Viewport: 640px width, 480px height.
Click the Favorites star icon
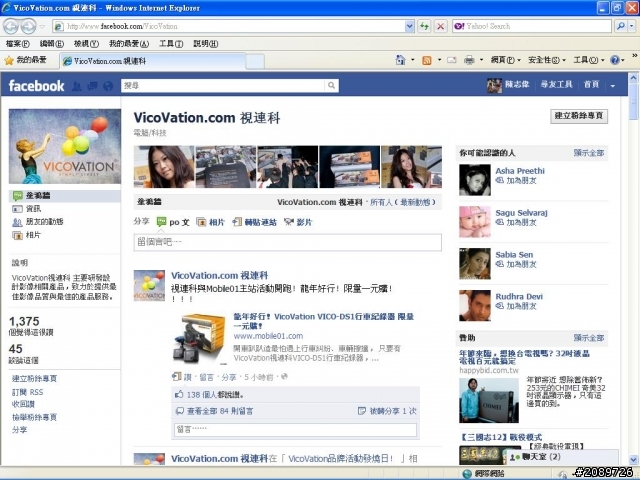point(9,60)
